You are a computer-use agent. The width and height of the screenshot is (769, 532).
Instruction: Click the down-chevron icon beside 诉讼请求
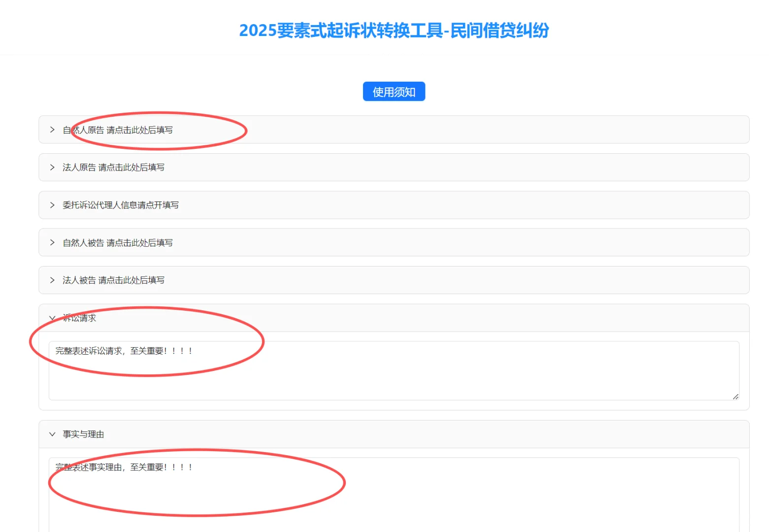[x=52, y=318]
